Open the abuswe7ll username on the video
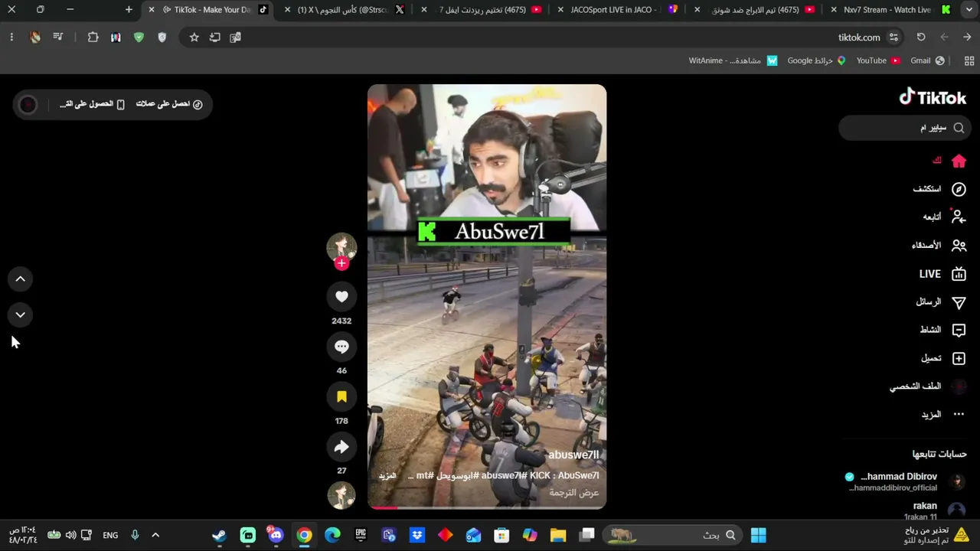 pyautogui.click(x=573, y=455)
